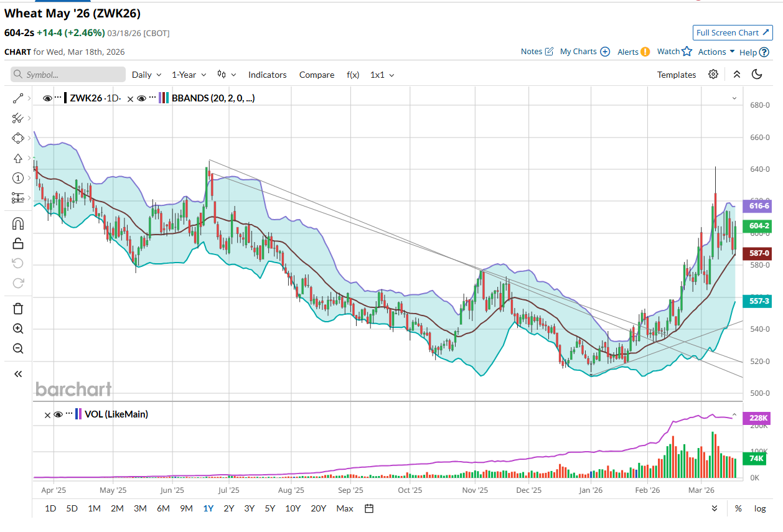Open the pitchfork drawing tools
The height and width of the screenshot is (532, 783).
pos(17,118)
